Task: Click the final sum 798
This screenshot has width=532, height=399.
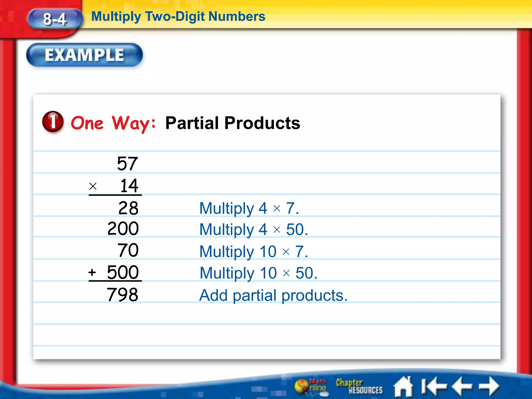Action: (x=122, y=294)
